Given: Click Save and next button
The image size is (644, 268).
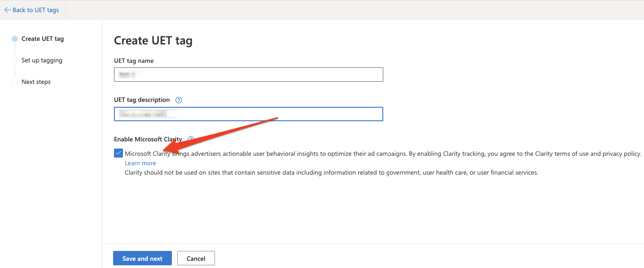Looking at the screenshot, I should click(142, 258).
